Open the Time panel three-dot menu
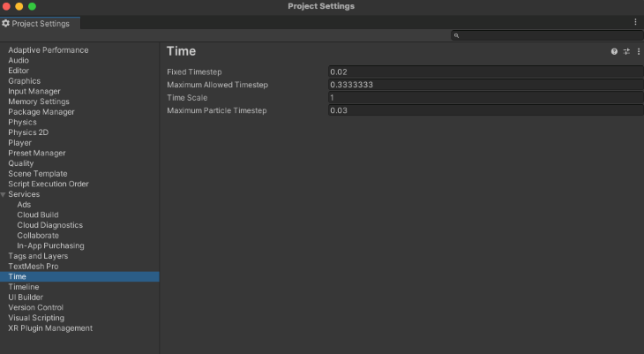The width and height of the screenshot is (644, 354). (x=638, y=51)
